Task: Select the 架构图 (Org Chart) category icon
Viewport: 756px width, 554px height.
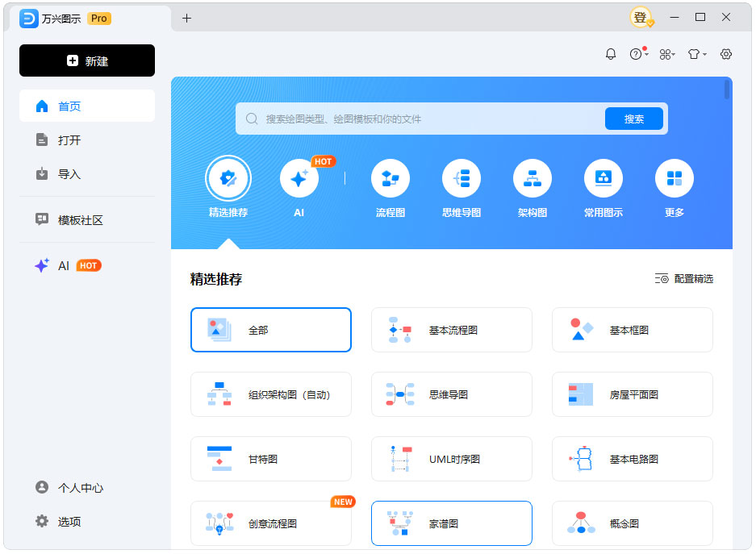Action: point(533,178)
